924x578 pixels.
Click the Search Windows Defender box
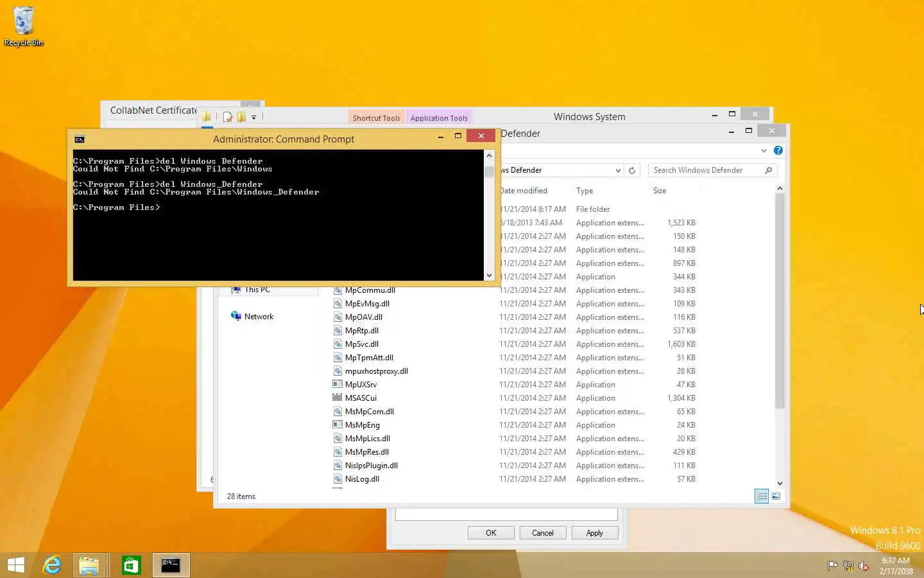point(706,170)
